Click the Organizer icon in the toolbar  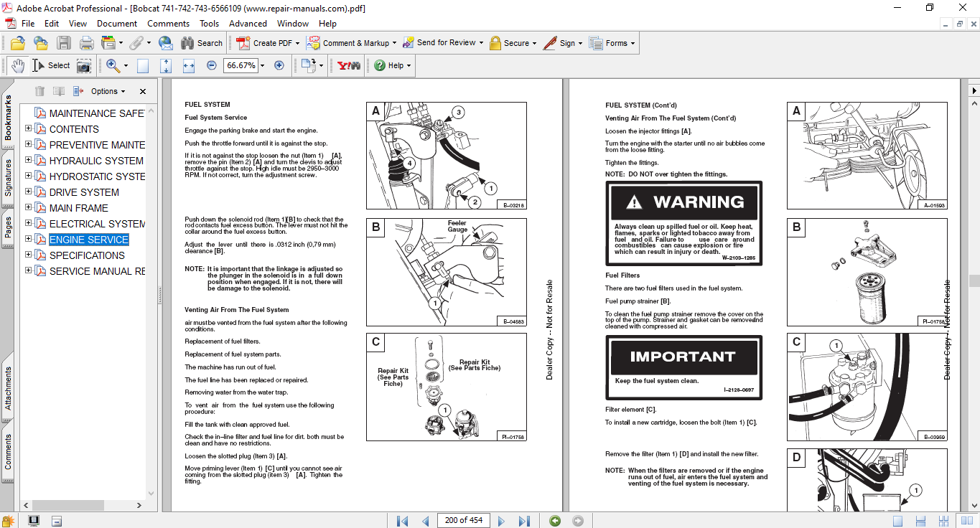(109, 43)
